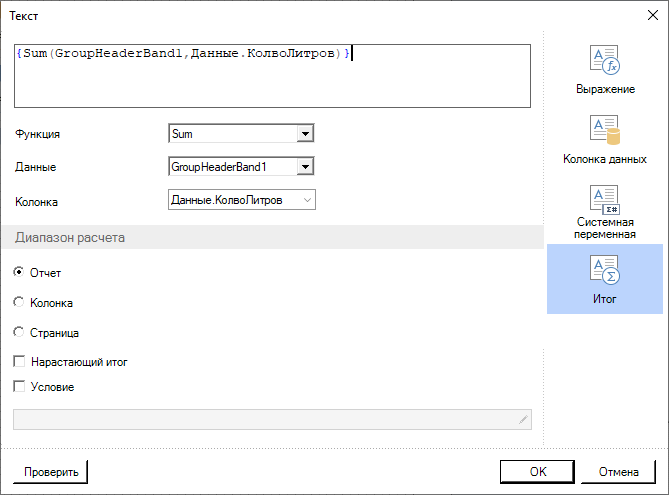
Task: Enable the Нарастающий итог checkbox
Action: (x=19, y=361)
